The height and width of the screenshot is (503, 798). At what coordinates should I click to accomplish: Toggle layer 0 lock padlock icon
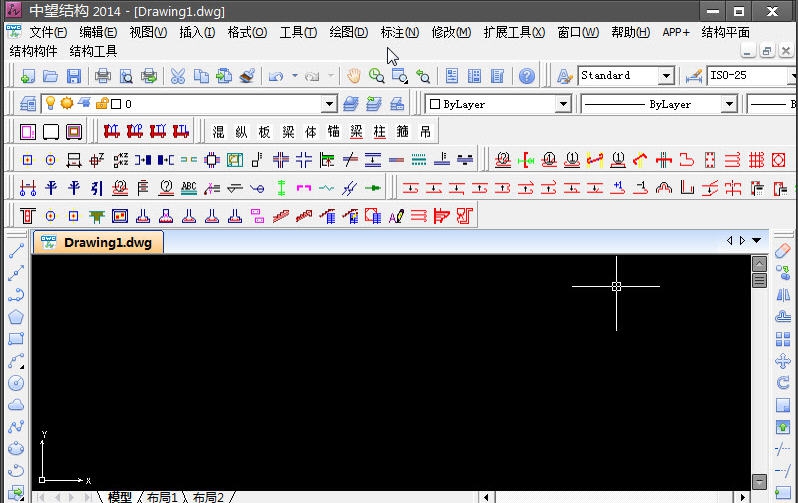(102, 104)
